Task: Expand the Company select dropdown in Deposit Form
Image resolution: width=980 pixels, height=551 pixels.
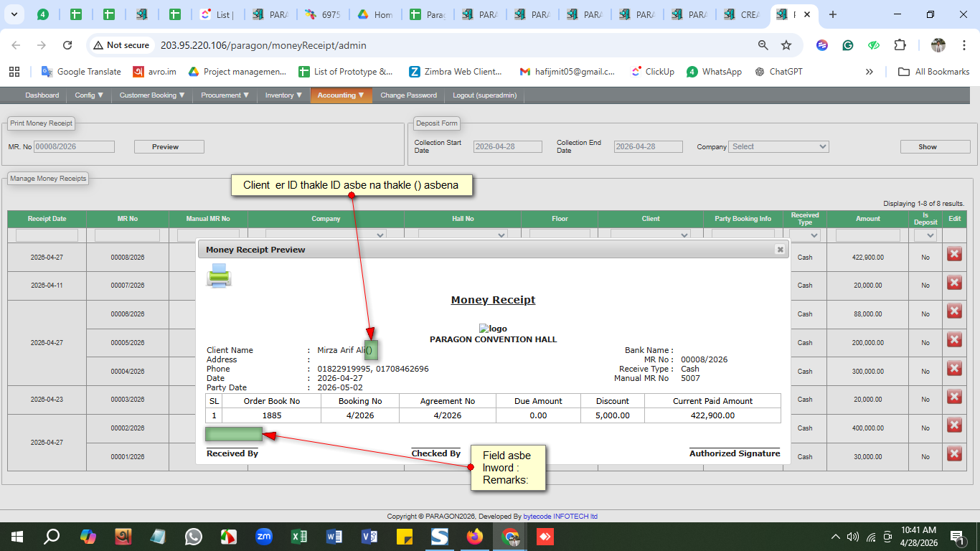Action: [x=778, y=146]
